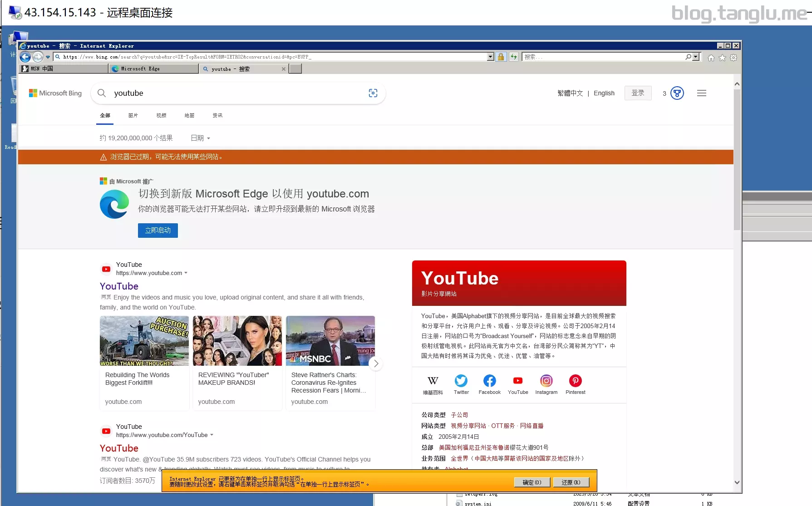Click the IE back navigation arrow

[x=25, y=57]
